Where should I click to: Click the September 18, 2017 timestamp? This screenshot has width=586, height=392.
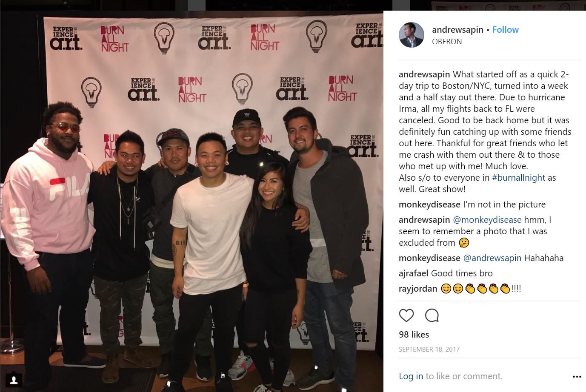(429, 349)
